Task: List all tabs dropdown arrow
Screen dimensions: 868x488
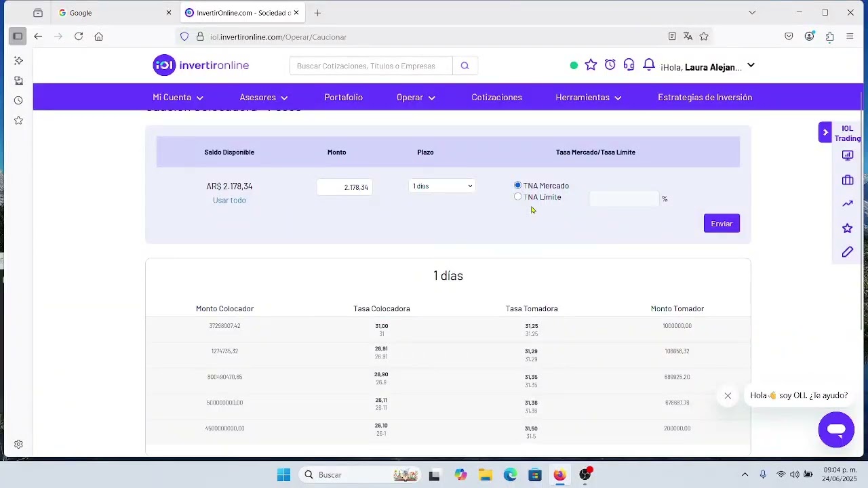Action: click(752, 12)
